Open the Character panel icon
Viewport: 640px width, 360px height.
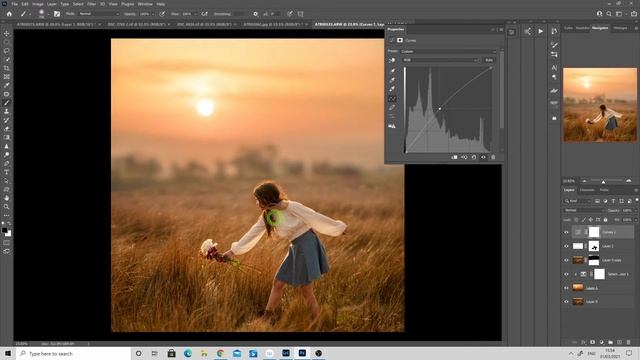tap(554, 67)
